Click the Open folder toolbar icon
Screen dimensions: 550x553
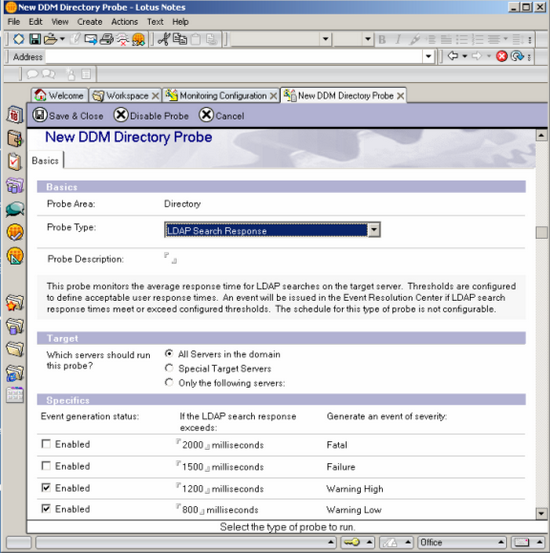(50, 39)
